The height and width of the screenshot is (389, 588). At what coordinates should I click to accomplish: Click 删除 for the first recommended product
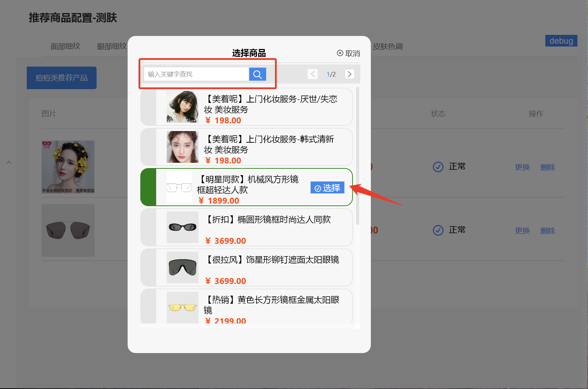pos(548,167)
